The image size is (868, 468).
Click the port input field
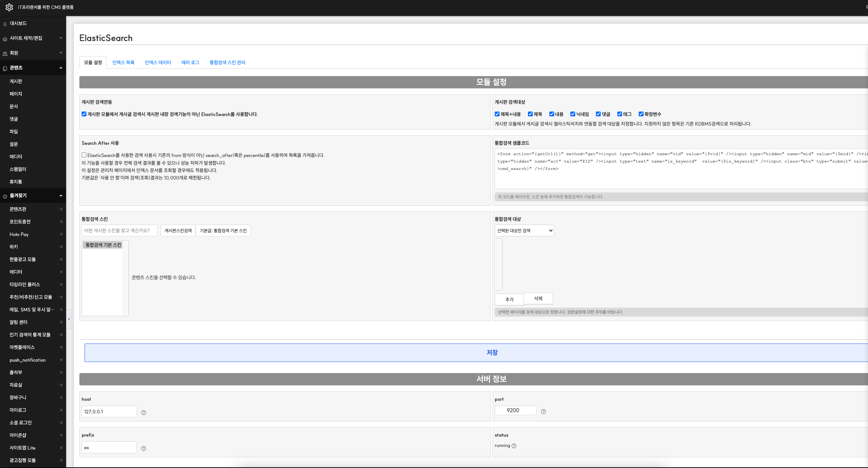(516, 410)
